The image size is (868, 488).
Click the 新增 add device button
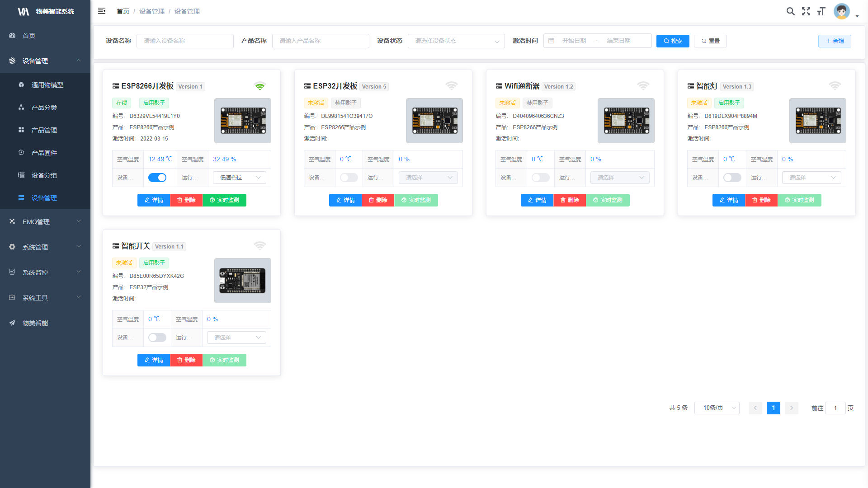[835, 41]
